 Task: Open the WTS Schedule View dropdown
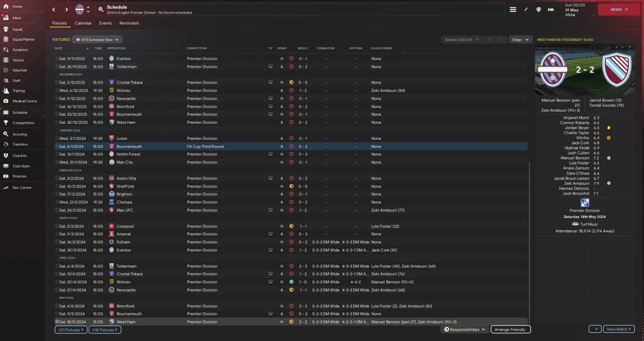(x=97, y=39)
